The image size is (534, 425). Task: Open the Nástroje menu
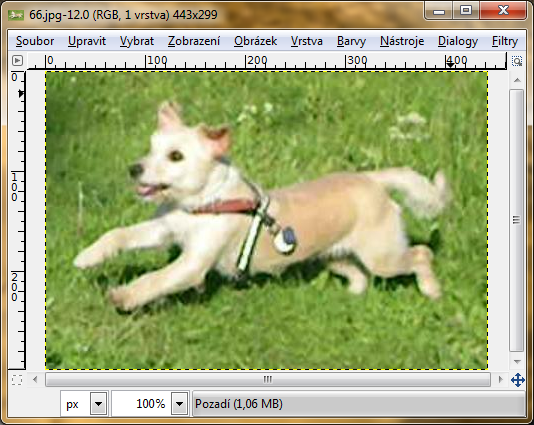coord(402,41)
